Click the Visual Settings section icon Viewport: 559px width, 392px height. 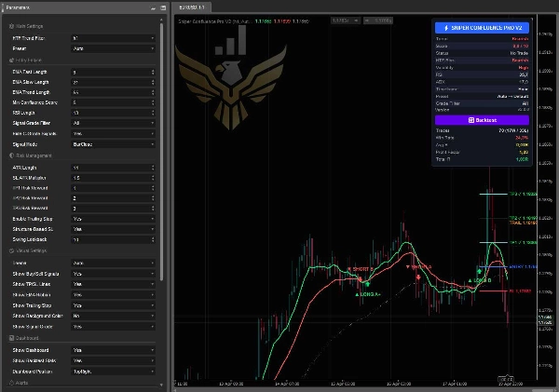11,250
